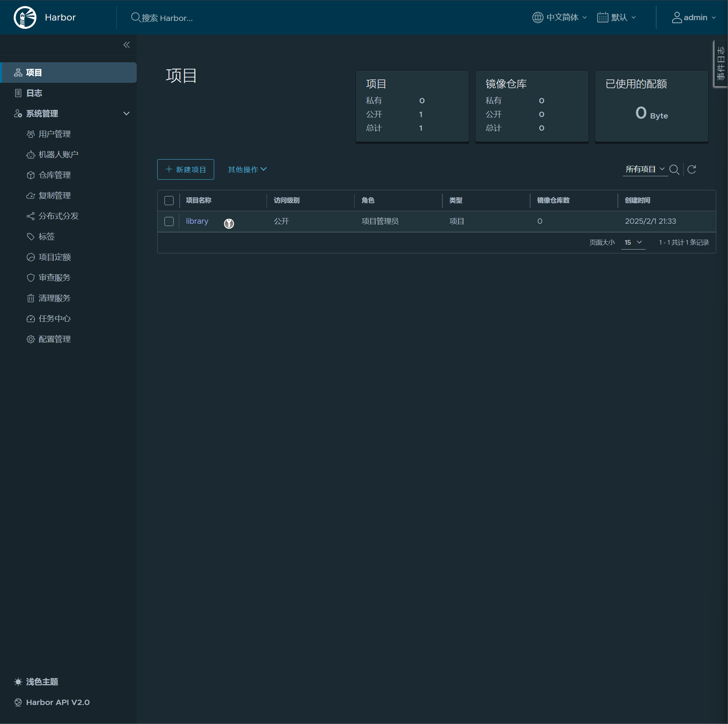
Task: Open the 其他操作 actions dropdown
Action: click(x=247, y=169)
